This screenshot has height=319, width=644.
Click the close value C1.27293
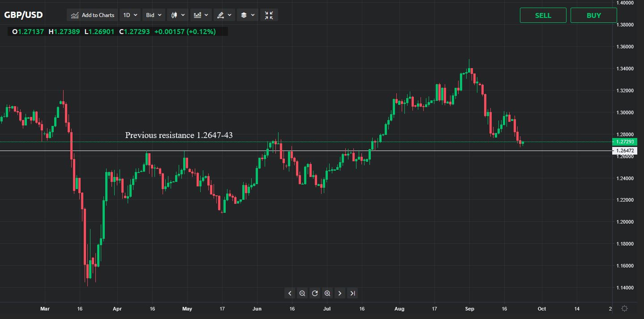[134, 32]
